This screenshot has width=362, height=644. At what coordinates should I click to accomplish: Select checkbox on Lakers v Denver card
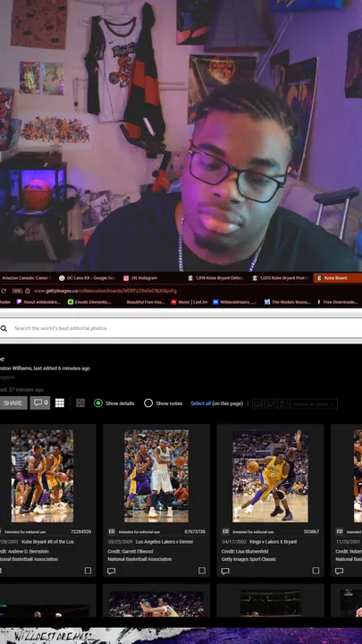coord(202,571)
